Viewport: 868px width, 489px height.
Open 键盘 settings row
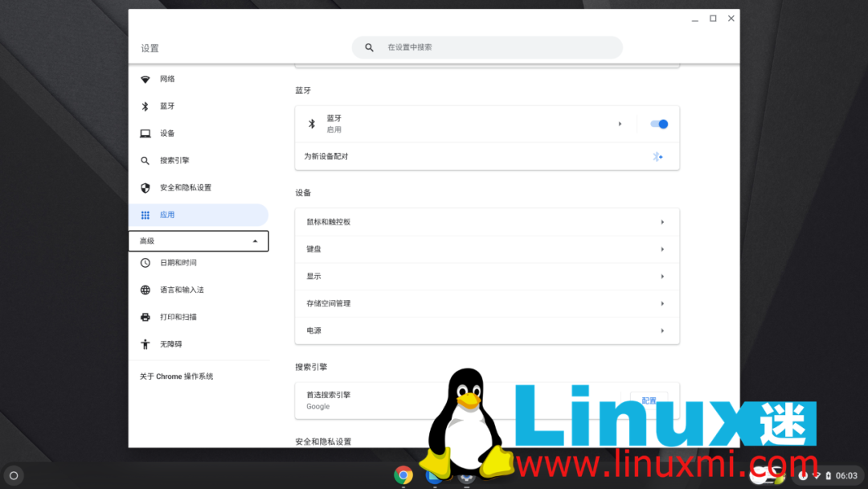pyautogui.click(x=487, y=249)
